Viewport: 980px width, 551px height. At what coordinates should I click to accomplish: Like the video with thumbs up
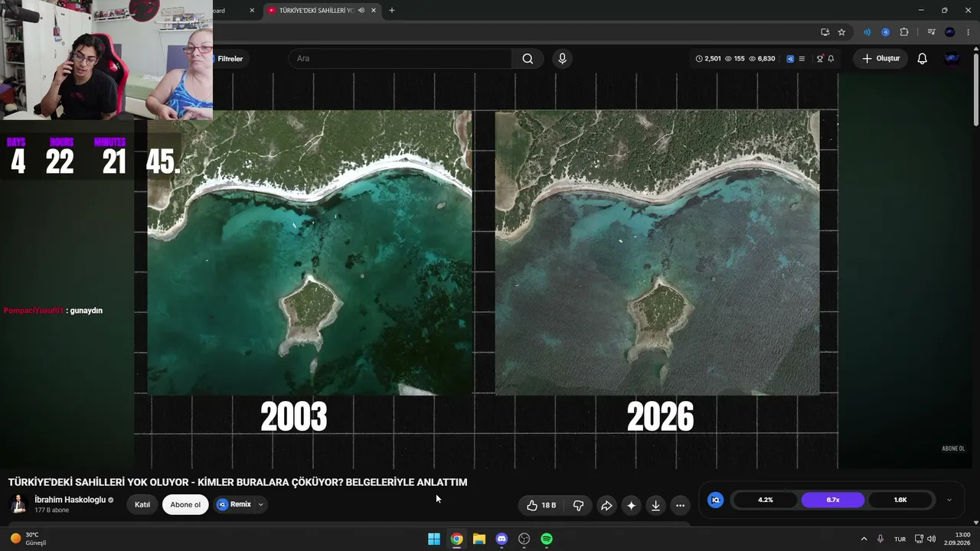click(x=541, y=505)
